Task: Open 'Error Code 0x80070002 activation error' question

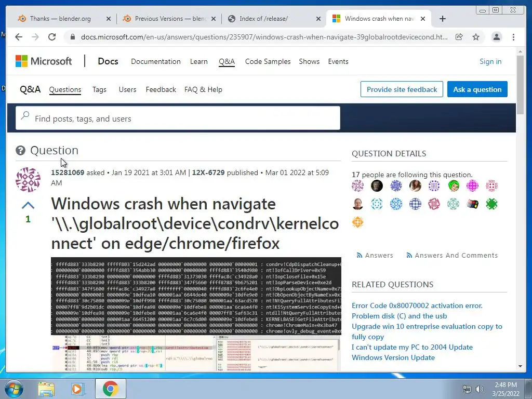Action: (417, 305)
